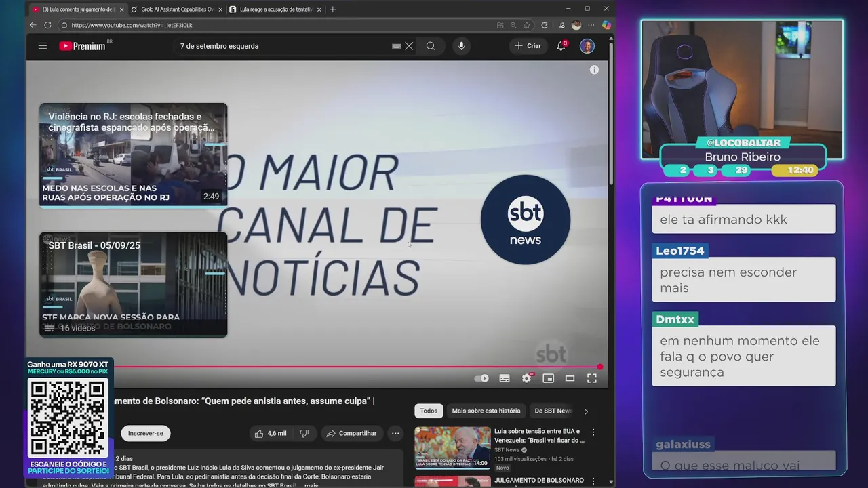Select the Mais sobre esta história chip
Viewport: 868px width, 488px height.
[486, 411]
